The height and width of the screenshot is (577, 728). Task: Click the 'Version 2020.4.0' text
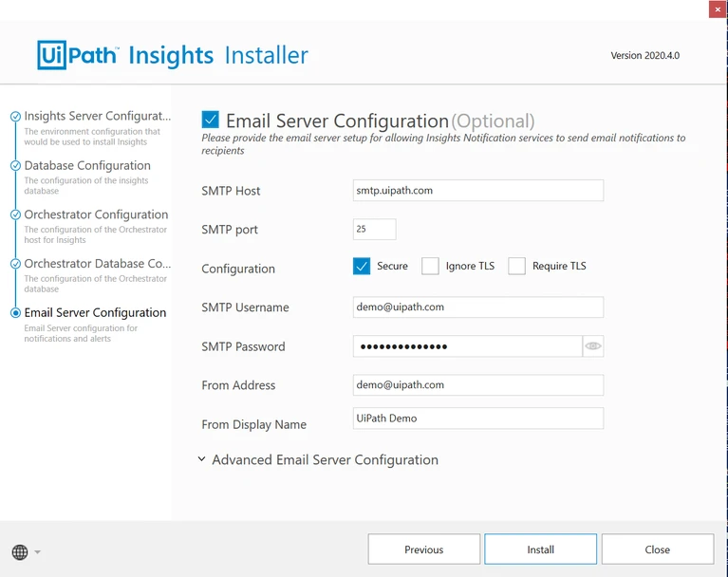pos(644,56)
